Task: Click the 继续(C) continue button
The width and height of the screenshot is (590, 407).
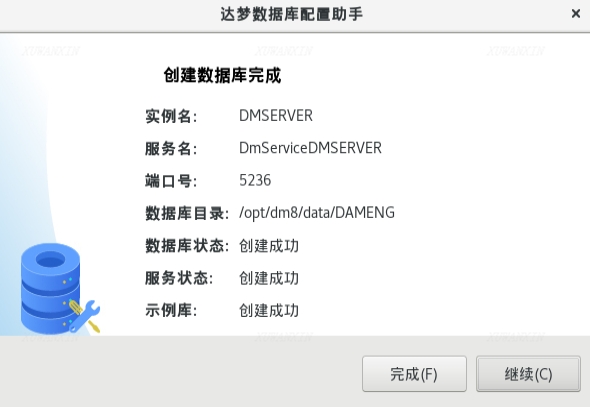Action: pyautogui.click(x=528, y=374)
